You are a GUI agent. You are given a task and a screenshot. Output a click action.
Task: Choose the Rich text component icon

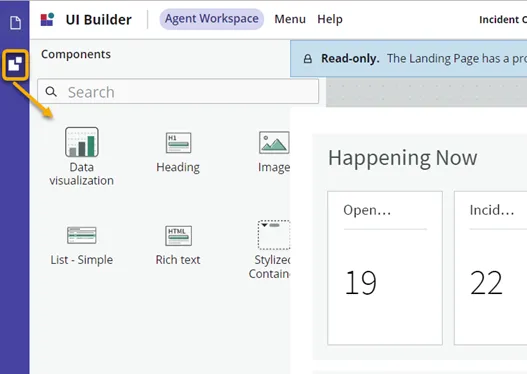click(x=178, y=236)
